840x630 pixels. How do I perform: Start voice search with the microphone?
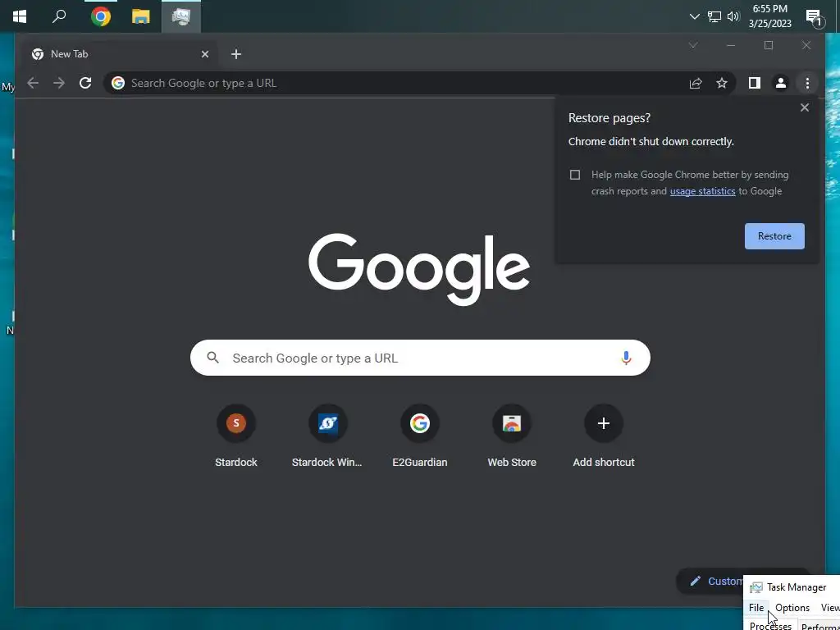pos(626,358)
